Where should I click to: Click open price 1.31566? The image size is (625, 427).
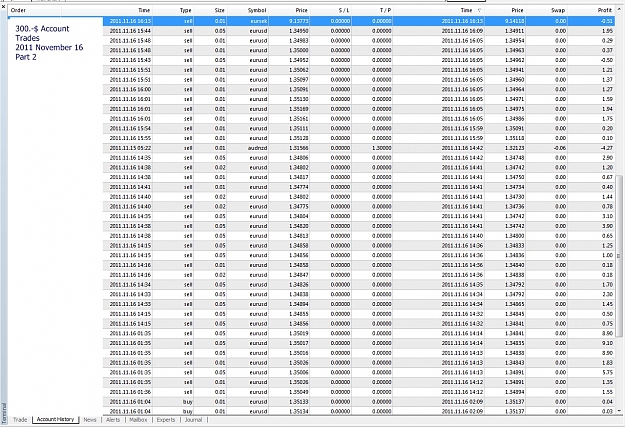pos(298,148)
